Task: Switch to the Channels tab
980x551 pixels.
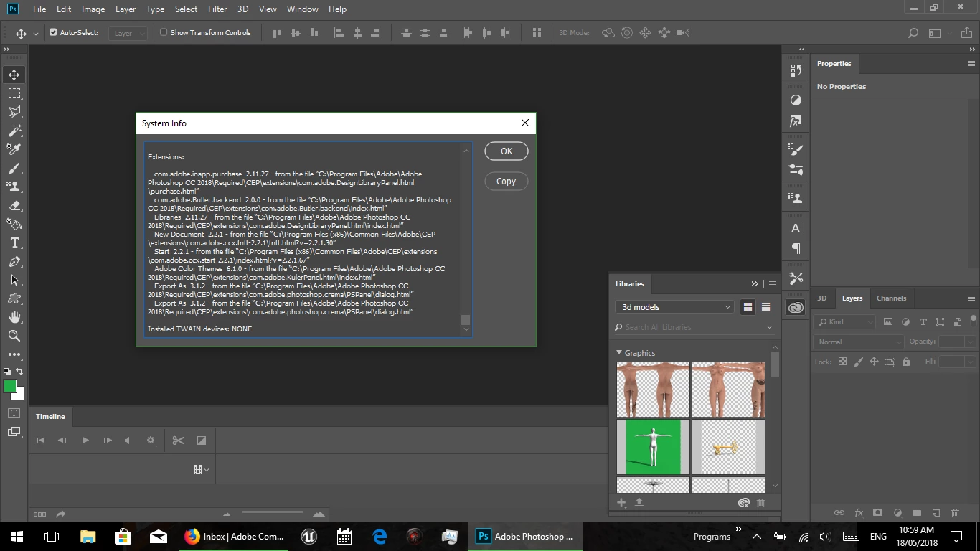Action: pyautogui.click(x=891, y=298)
